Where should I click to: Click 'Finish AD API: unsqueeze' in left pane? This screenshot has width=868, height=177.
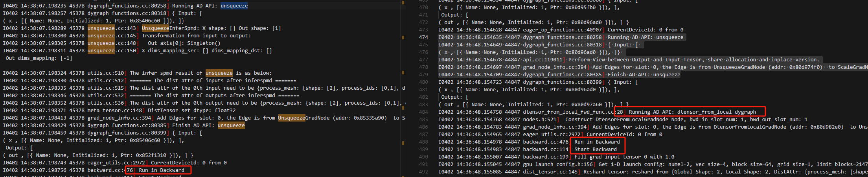click(208, 125)
